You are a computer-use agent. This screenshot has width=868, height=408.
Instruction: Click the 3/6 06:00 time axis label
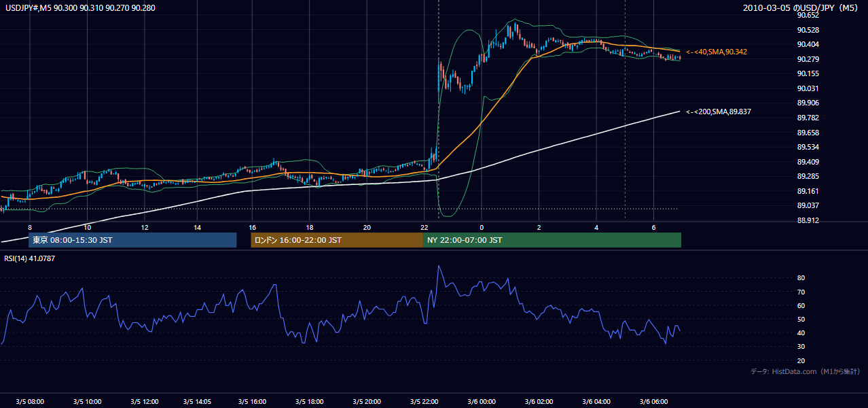pyautogui.click(x=653, y=402)
